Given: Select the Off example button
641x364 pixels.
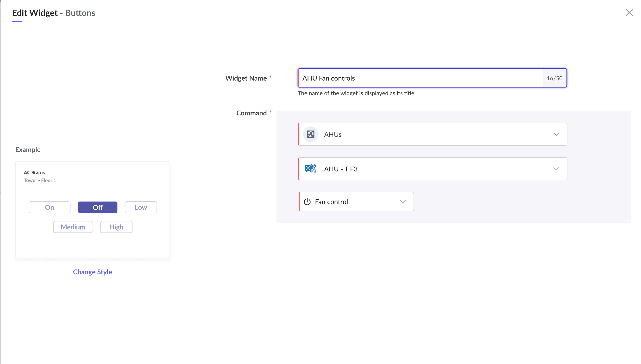Looking at the screenshot, I should 98,207.
